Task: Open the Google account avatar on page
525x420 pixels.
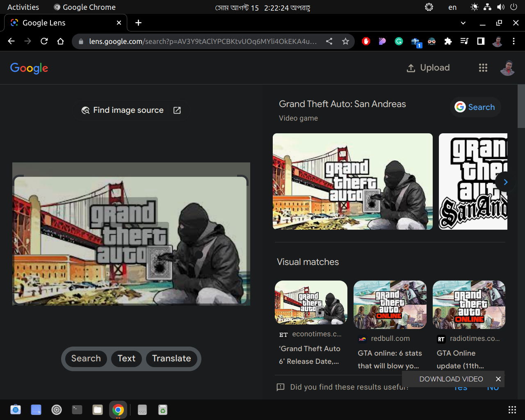Action: pyautogui.click(x=507, y=68)
